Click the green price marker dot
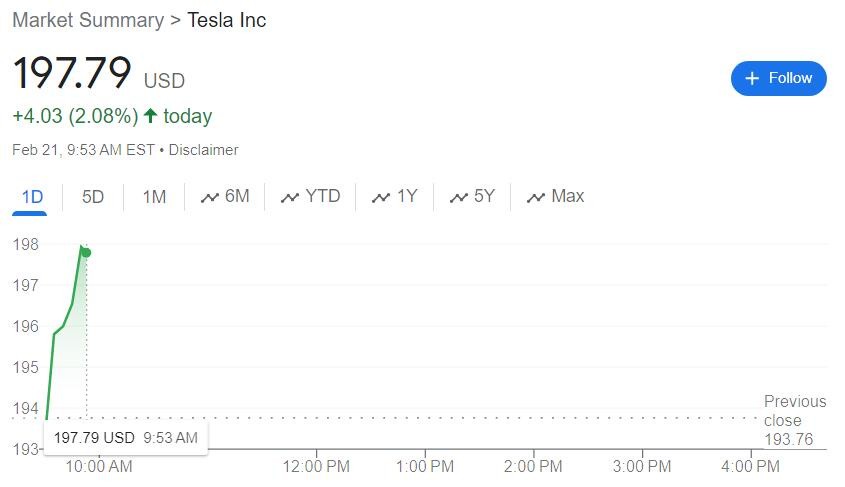Screen dimensions: 845x487 86,252
